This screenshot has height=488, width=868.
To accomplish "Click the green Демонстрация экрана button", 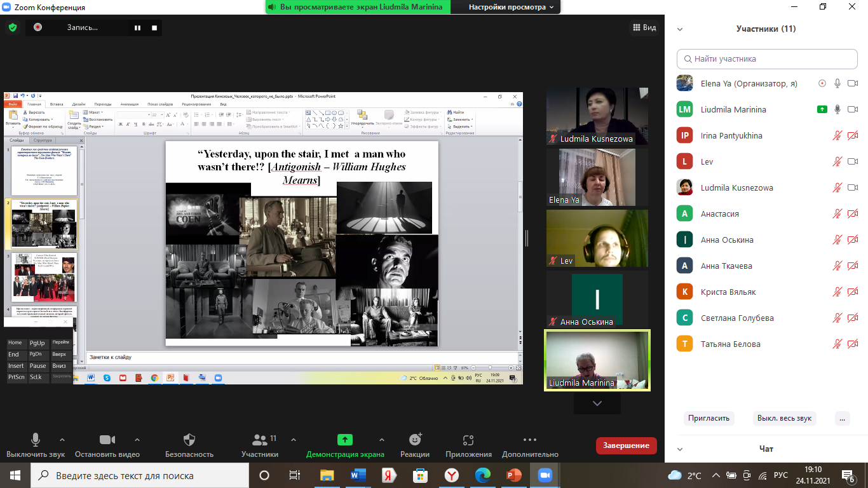I will pyautogui.click(x=345, y=445).
